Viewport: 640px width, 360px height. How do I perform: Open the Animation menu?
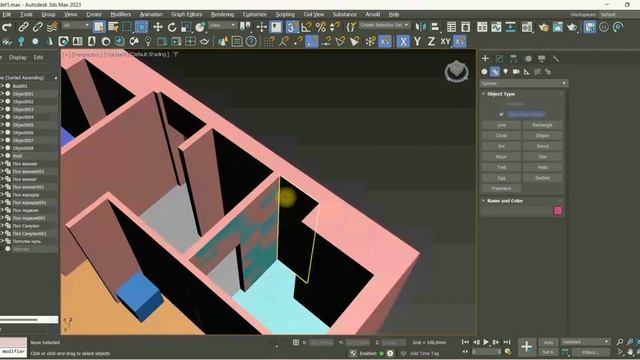(151, 14)
